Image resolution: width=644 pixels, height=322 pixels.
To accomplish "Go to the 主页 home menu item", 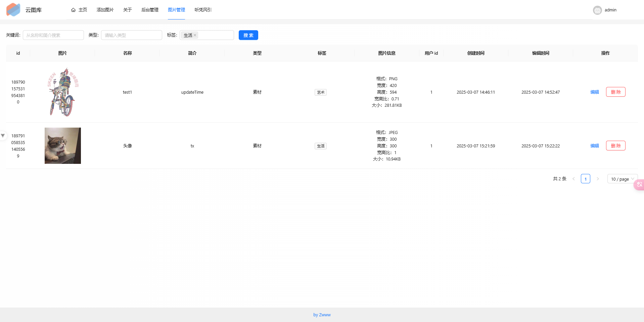I will pos(79,10).
